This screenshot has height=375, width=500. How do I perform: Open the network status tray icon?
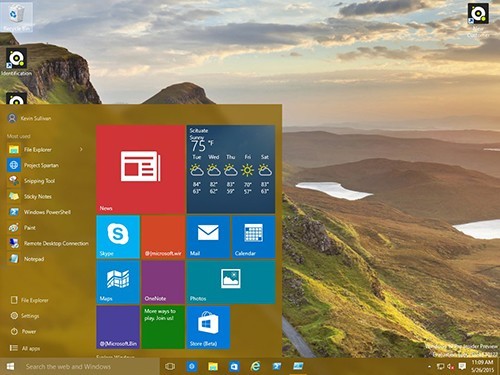click(440, 367)
